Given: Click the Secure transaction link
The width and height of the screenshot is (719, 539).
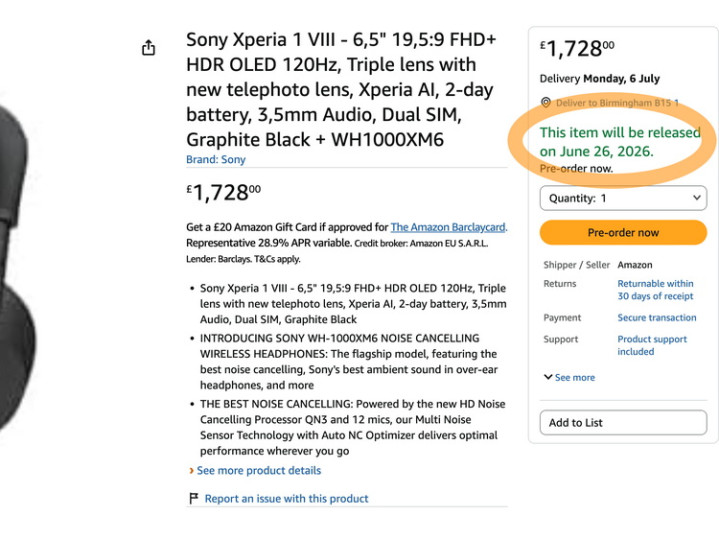Looking at the screenshot, I should tap(657, 317).
